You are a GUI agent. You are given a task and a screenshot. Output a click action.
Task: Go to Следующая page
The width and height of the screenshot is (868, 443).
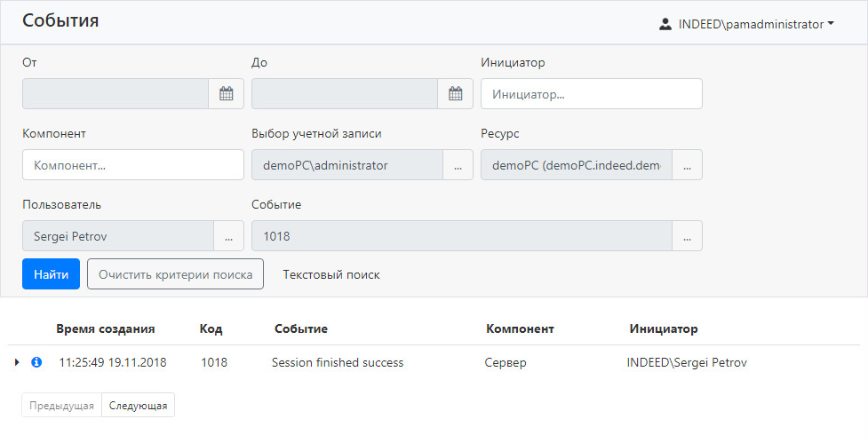click(138, 405)
